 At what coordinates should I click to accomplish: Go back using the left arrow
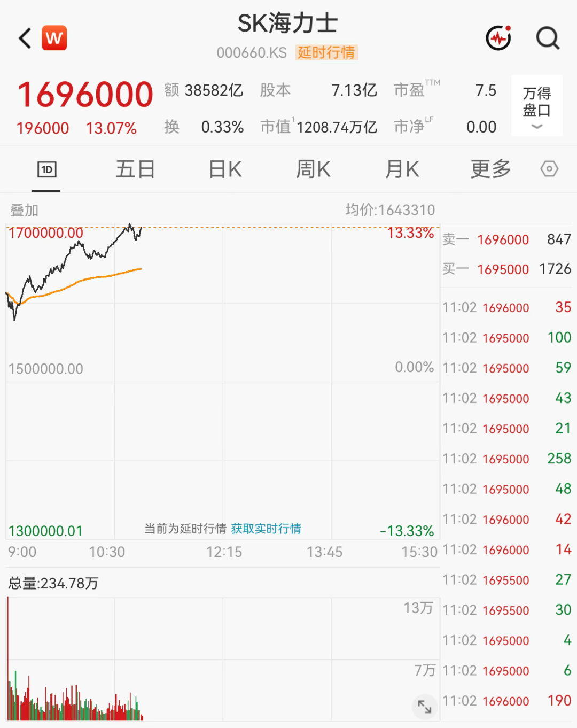[25, 38]
